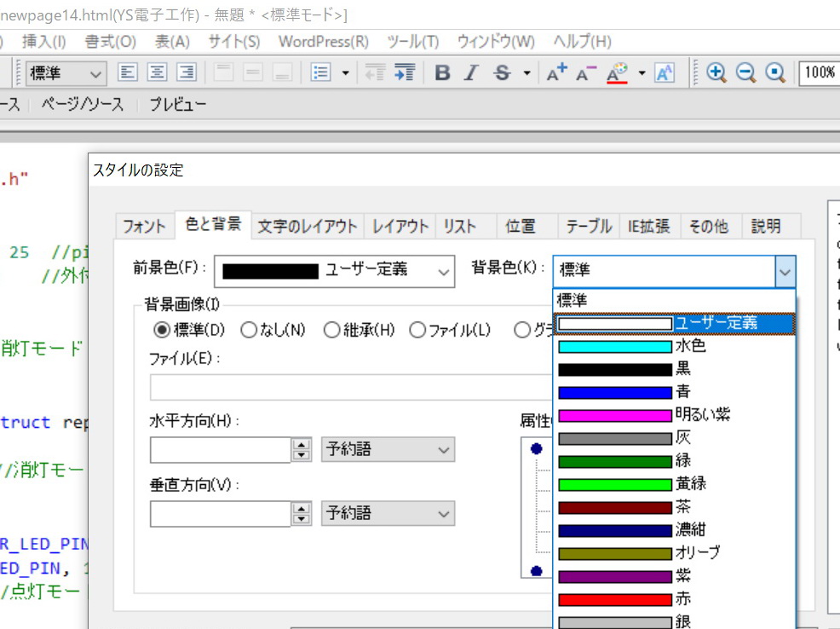840x629 pixels.
Task: Click the strikethrough toolbar icon
Action: pos(502,73)
